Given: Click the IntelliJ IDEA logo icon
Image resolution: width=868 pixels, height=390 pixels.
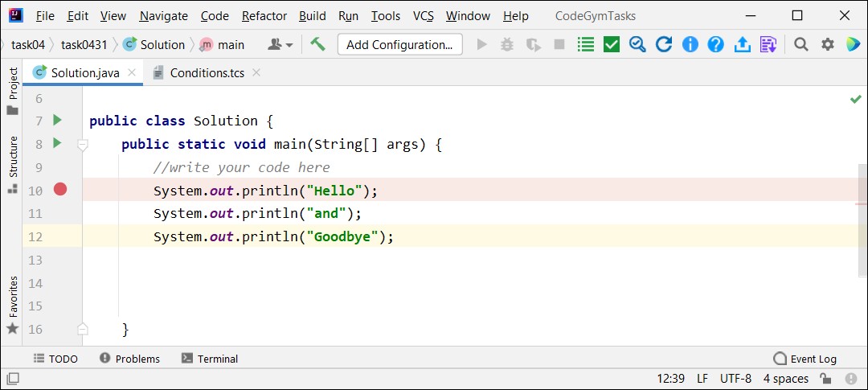Looking at the screenshot, I should click(x=15, y=15).
